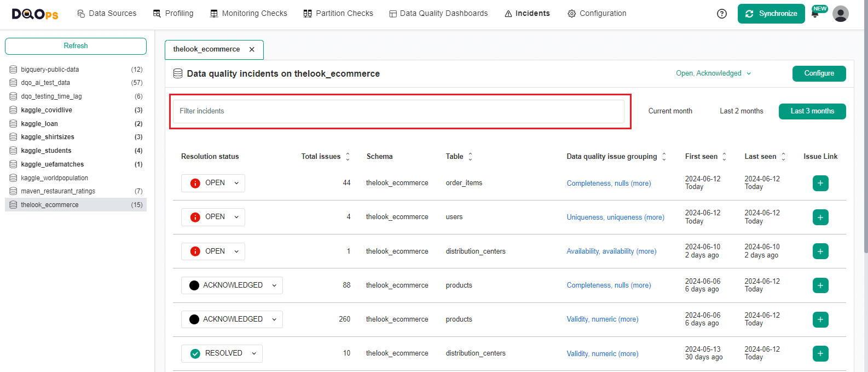Open Data Quality Dashboards section
This screenshot has height=372, width=868.
[x=438, y=13]
